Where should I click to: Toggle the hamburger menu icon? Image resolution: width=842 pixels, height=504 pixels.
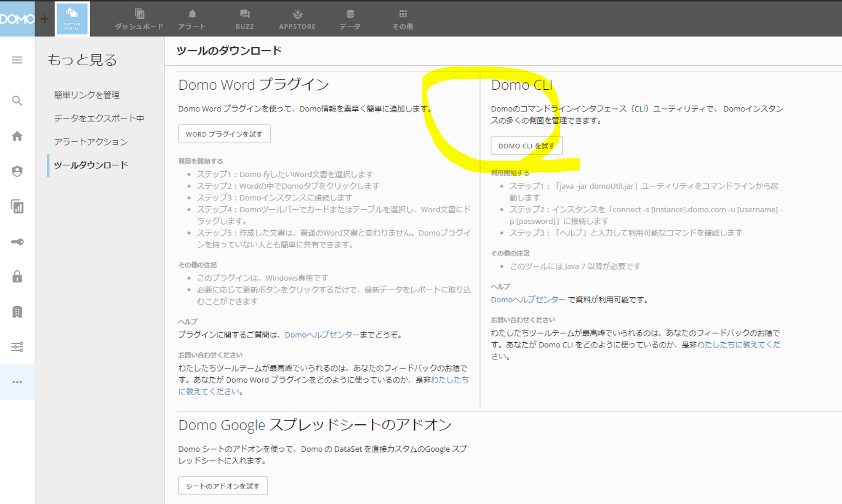[x=17, y=60]
